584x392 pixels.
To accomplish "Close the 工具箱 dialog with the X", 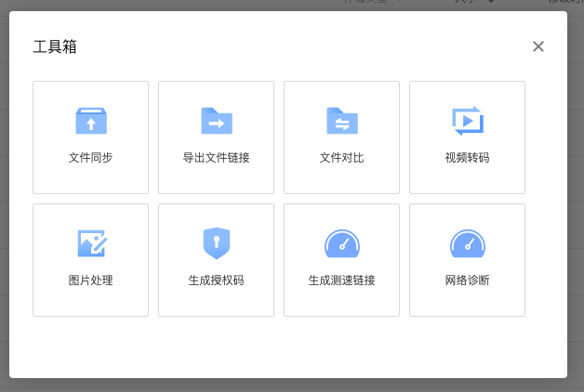I will (538, 46).
